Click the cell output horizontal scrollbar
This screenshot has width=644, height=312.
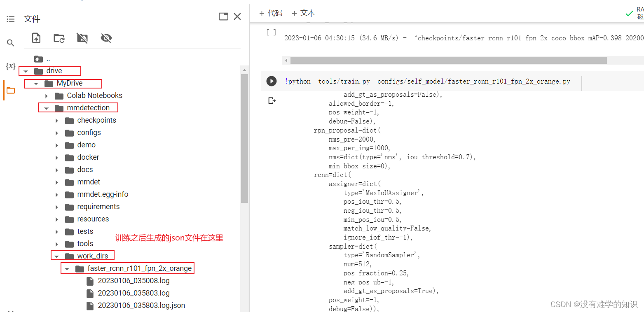[448, 60]
